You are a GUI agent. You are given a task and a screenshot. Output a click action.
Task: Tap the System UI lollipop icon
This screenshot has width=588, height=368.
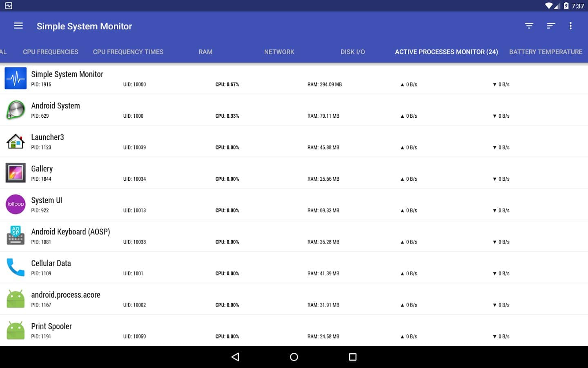click(16, 204)
